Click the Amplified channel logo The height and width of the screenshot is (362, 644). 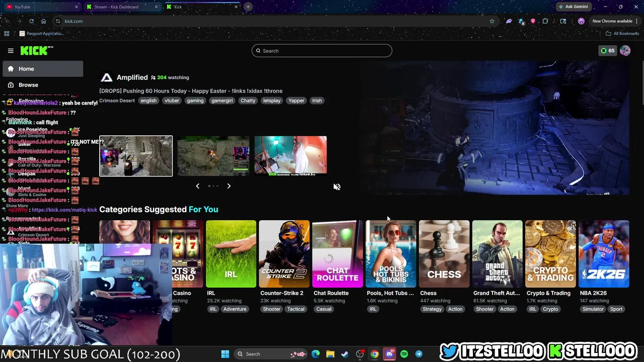coord(106,77)
